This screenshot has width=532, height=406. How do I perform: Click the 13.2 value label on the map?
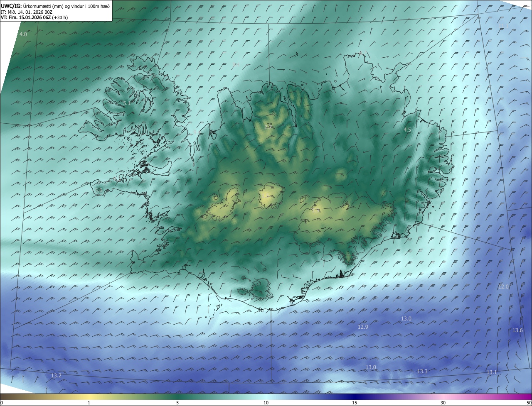click(56, 375)
